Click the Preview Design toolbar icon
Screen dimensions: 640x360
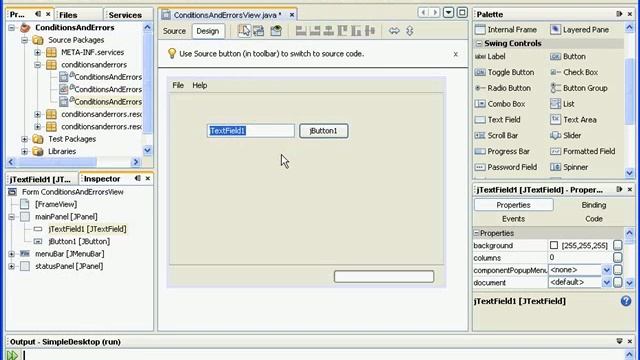pos(276,31)
